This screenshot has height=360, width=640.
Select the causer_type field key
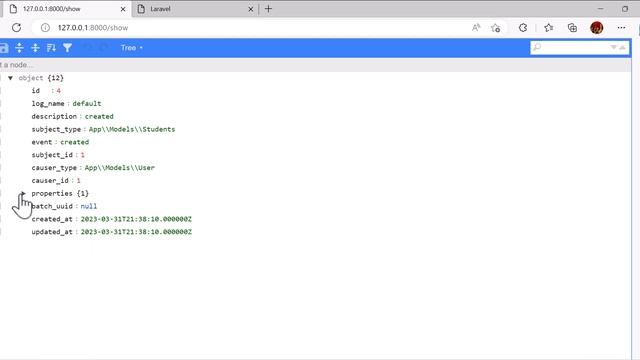pos(54,167)
